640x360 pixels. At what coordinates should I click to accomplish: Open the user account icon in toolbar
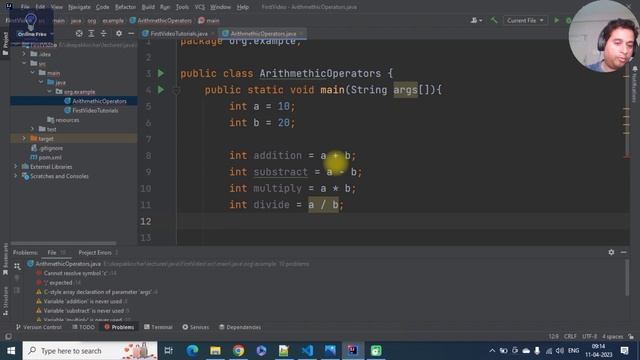point(476,20)
